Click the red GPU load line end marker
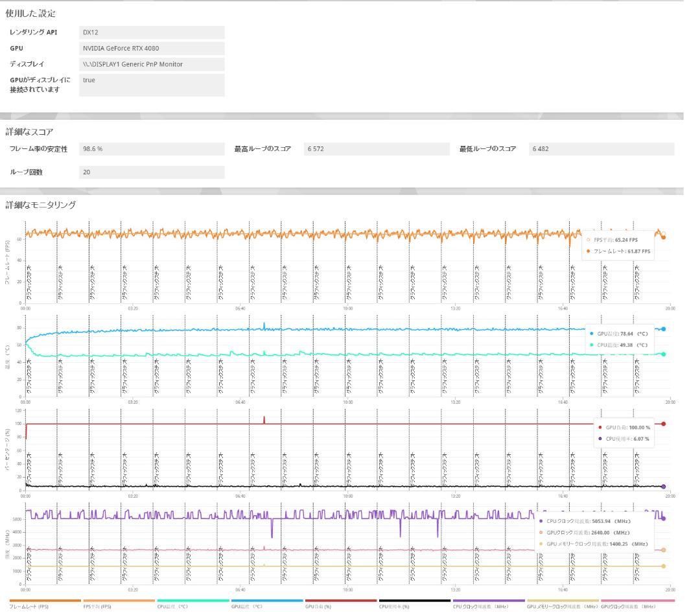Screen dimensions: 700x615 pos(663,424)
